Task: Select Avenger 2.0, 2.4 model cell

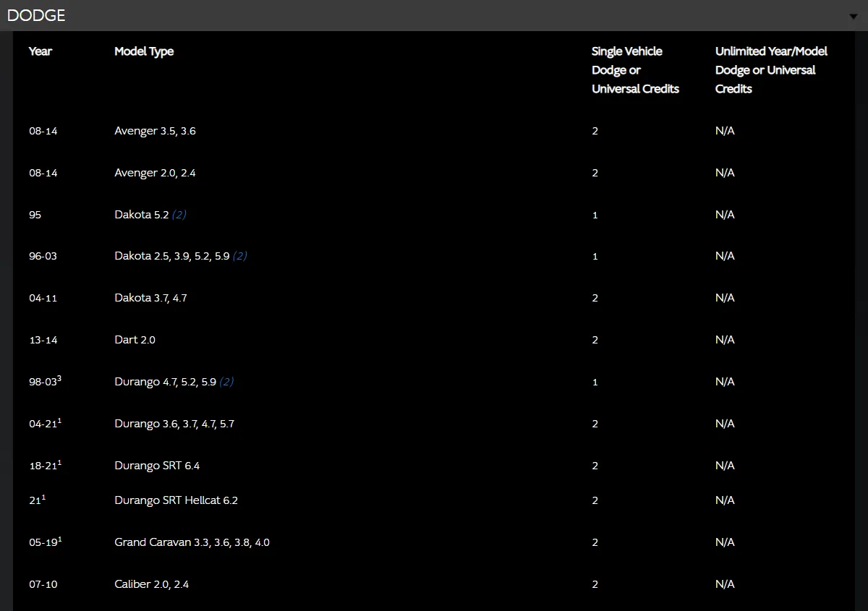Action: point(155,173)
